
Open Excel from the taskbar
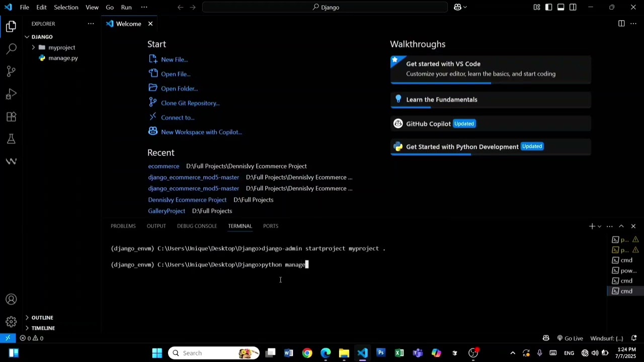point(399,353)
